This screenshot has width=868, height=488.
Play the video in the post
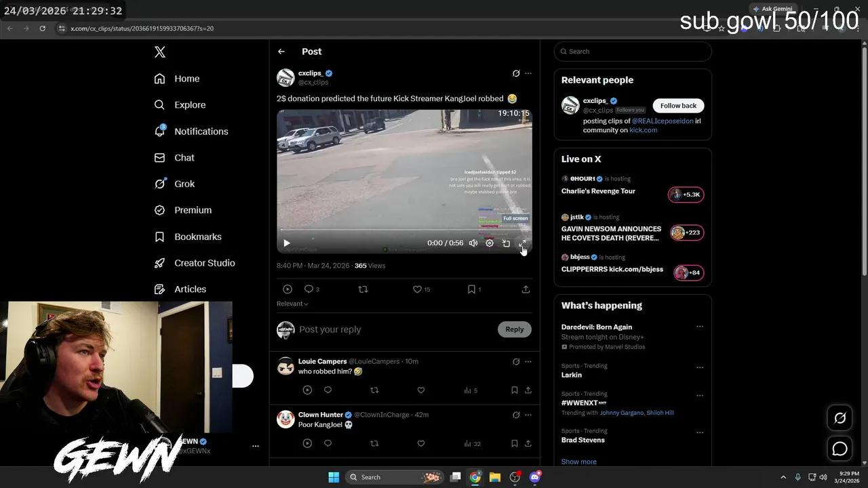coord(286,243)
